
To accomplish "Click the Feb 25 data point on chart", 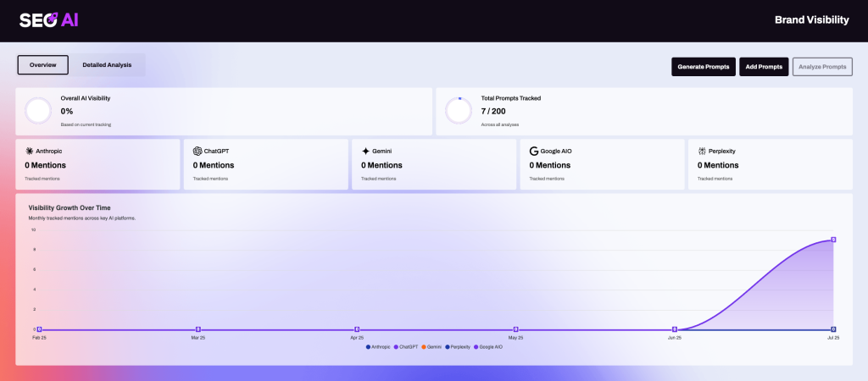I will pos(39,329).
